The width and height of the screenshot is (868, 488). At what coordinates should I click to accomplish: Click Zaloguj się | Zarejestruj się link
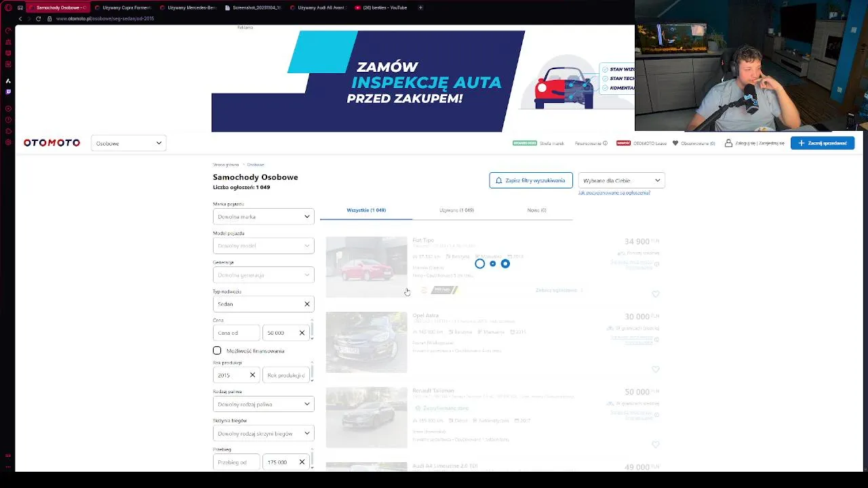pyautogui.click(x=759, y=143)
